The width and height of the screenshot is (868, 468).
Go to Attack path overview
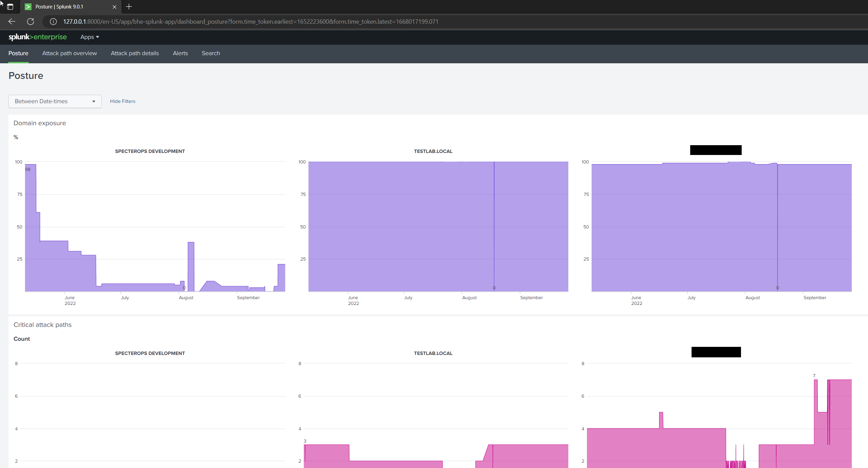pyautogui.click(x=69, y=53)
